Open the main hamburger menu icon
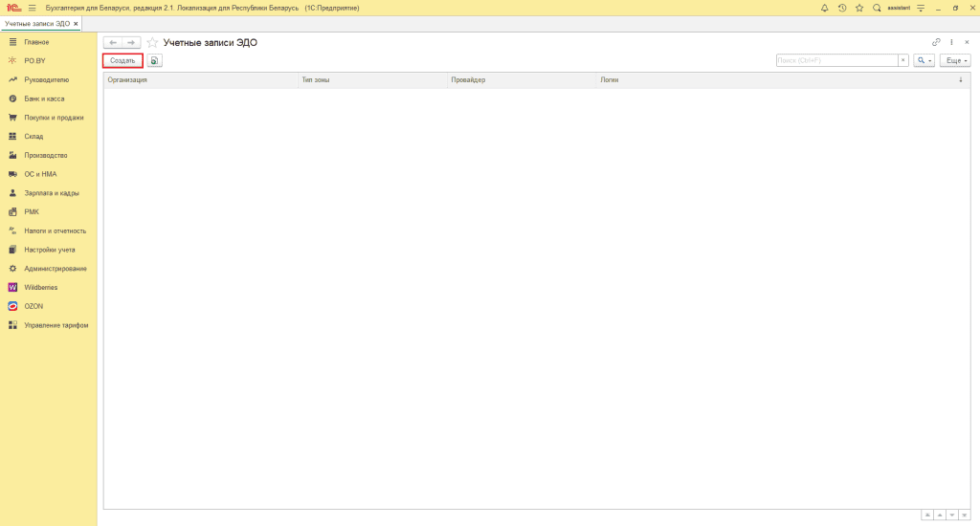This screenshot has width=980, height=526. tap(32, 8)
